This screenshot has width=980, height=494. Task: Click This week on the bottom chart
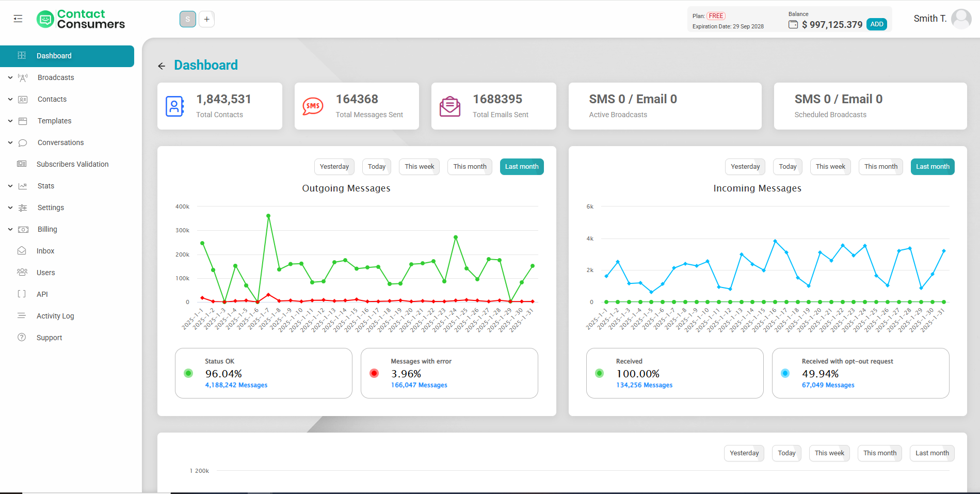[829, 453]
